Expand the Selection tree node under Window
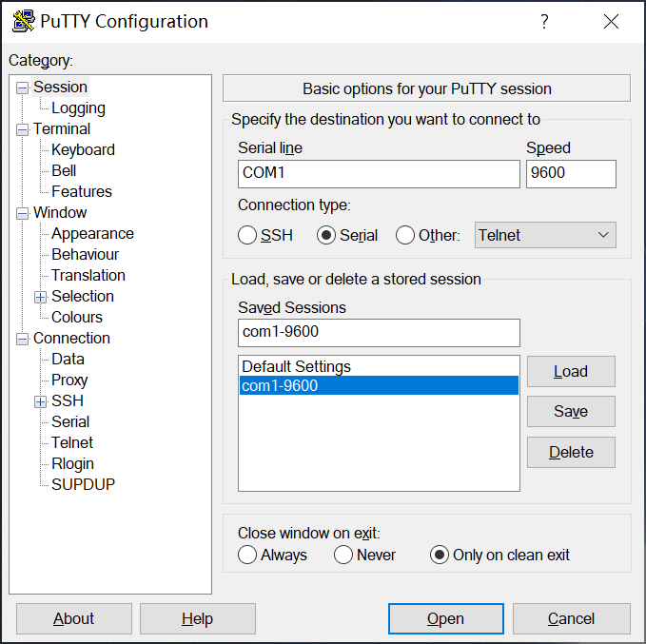Screen dimensions: 646x644 coord(41,297)
